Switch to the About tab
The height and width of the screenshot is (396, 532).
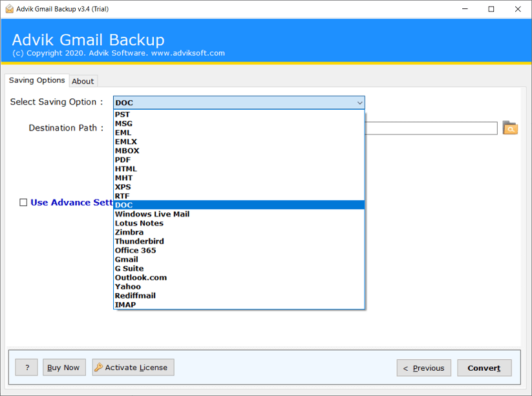[83, 81]
